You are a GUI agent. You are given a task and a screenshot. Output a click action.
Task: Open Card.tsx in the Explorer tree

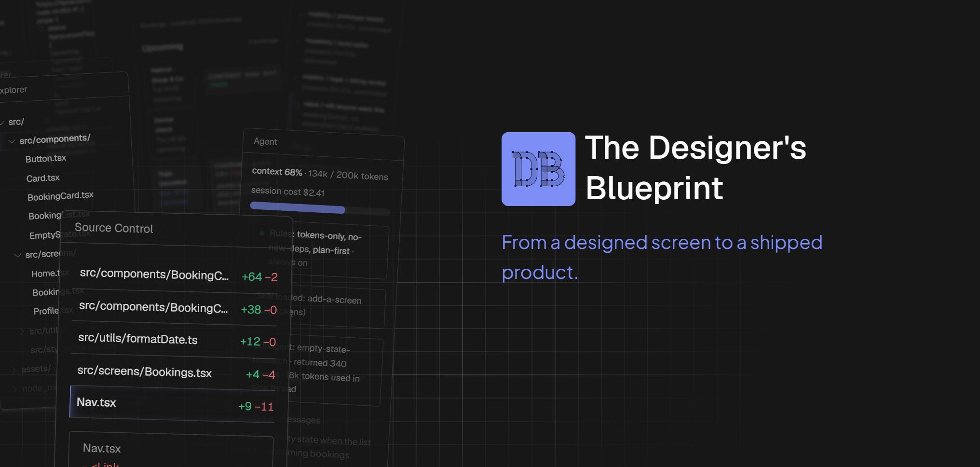click(x=43, y=178)
